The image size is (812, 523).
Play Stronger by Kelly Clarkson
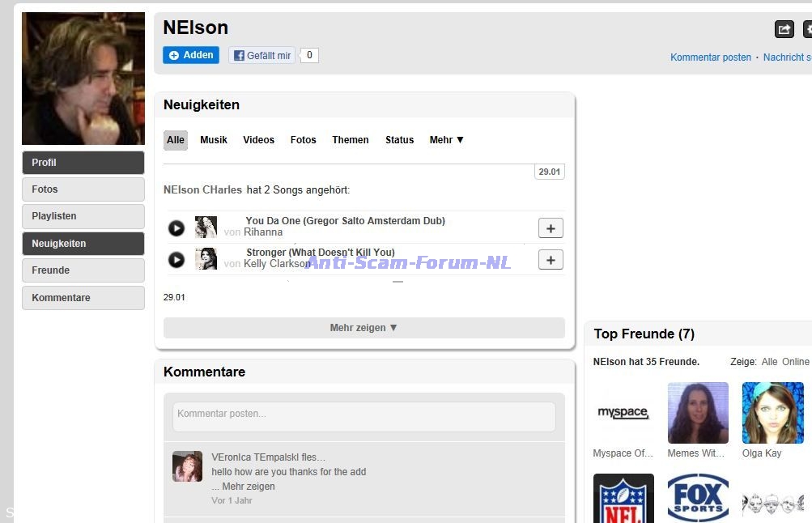(176, 260)
